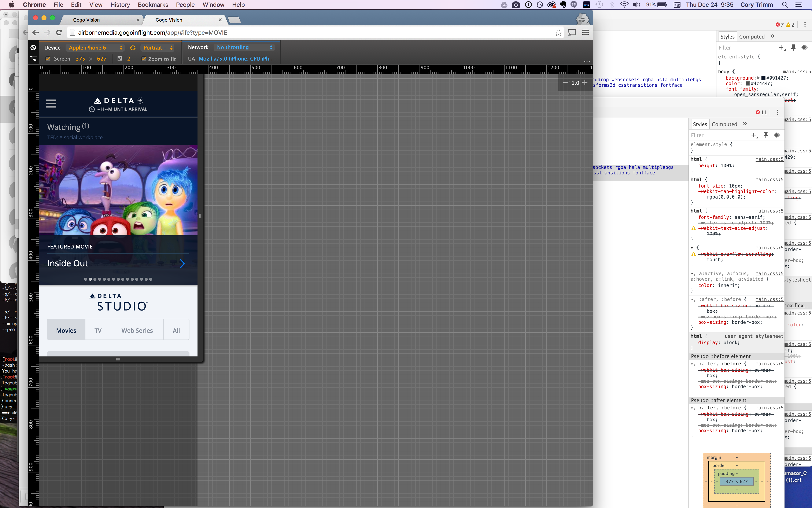This screenshot has width=812, height=508.
Task: Expand the background property triangle in body rule
Action: pos(758,78)
